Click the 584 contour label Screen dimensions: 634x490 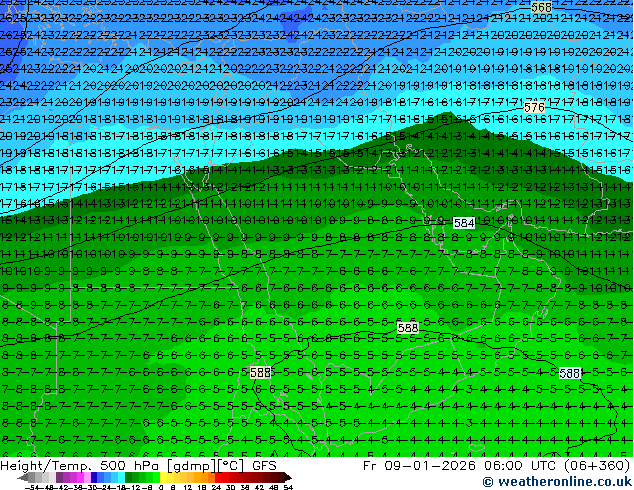[x=464, y=223]
